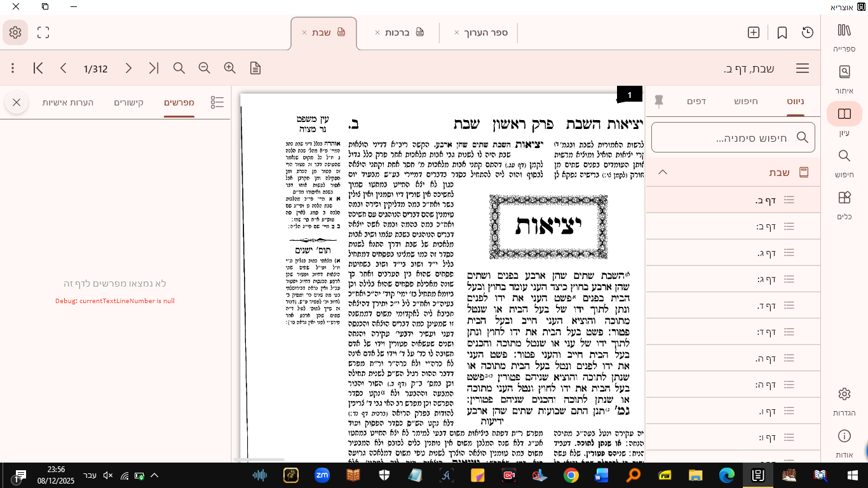Viewport: 868px width, 488px height.
Task: Toggle navigation pane via hamburger menu
Action: [x=803, y=69]
